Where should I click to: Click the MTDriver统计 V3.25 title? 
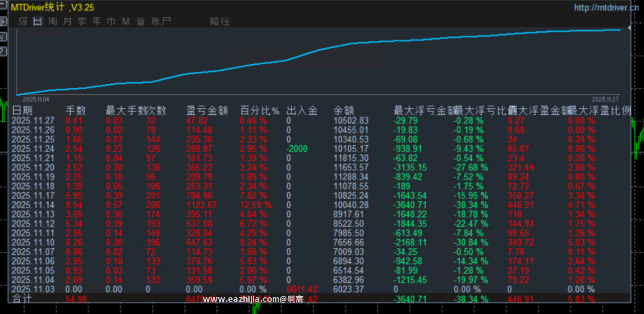(52, 7)
